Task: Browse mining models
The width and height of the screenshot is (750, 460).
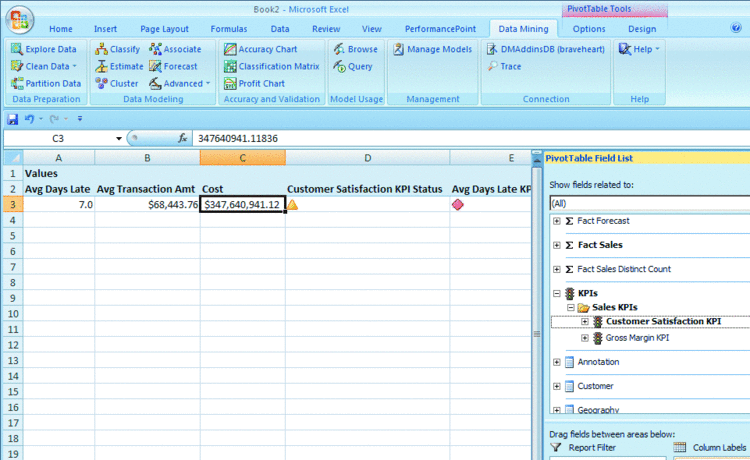Action: tap(356, 49)
